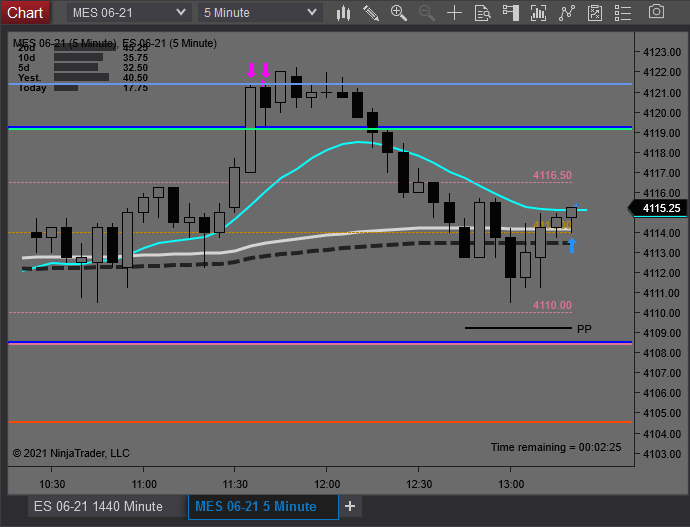Click the red Chart menu button
The image size is (690, 527).
(x=25, y=12)
